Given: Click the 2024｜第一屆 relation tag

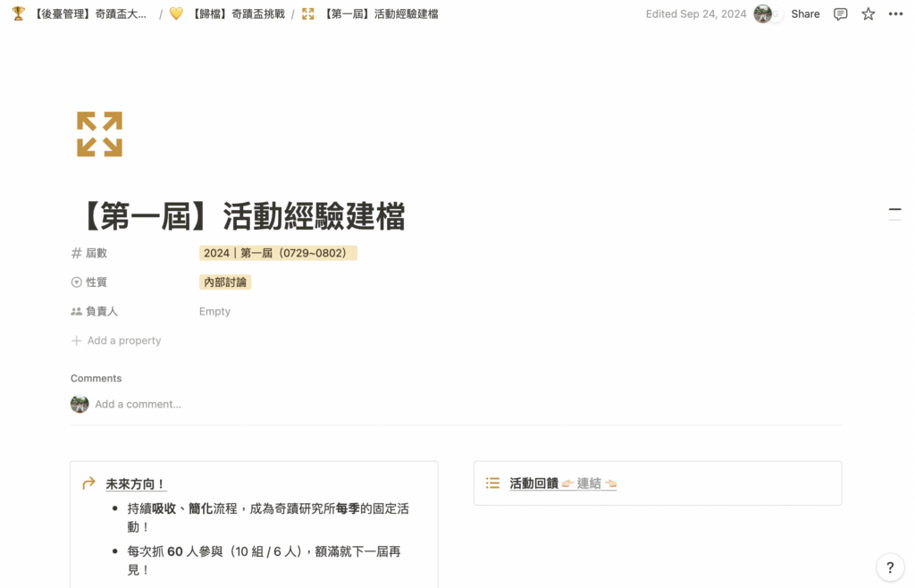Looking at the screenshot, I should (278, 253).
